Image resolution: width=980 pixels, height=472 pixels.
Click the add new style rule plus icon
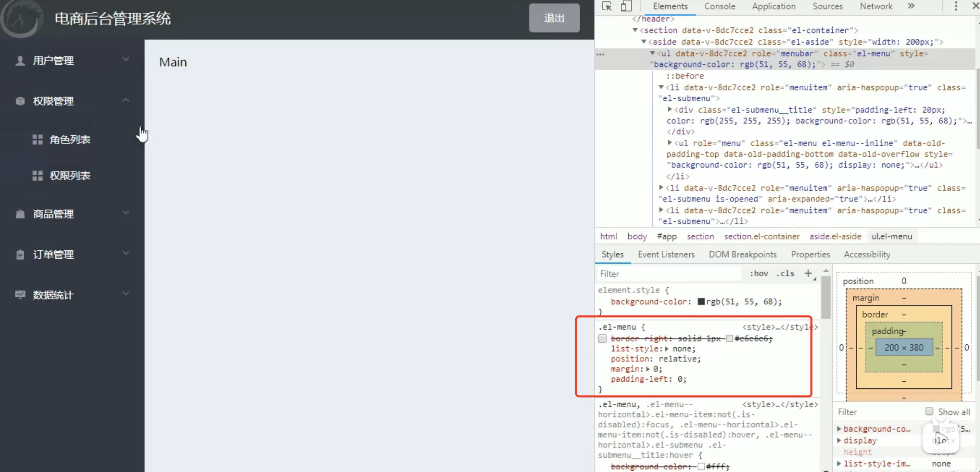click(808, 273)
